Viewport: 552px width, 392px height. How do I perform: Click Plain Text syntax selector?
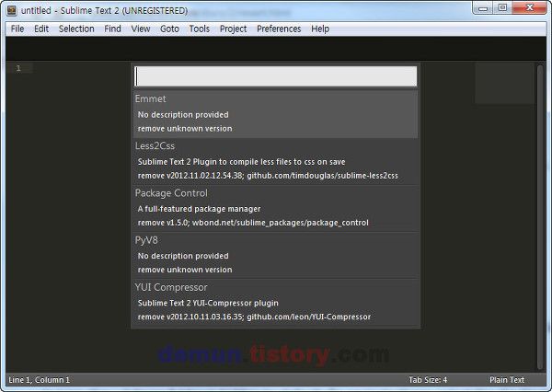tap(507, 380)
